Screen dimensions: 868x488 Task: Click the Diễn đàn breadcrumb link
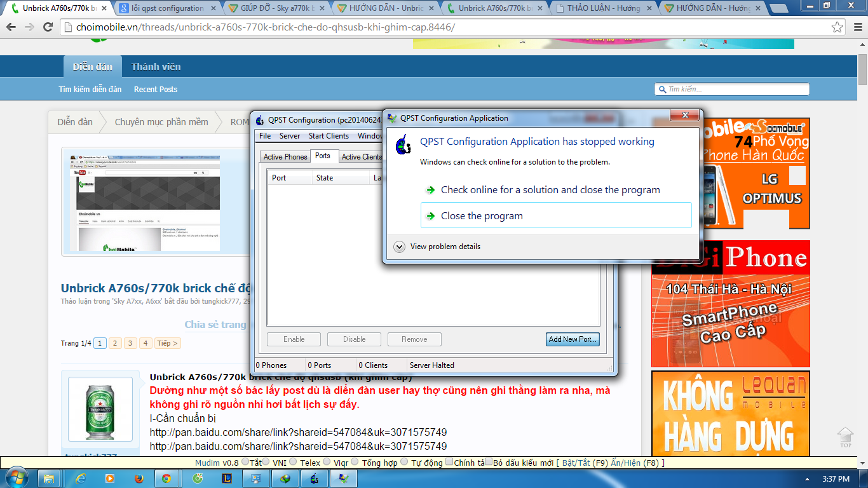click(x=75, y=122)
